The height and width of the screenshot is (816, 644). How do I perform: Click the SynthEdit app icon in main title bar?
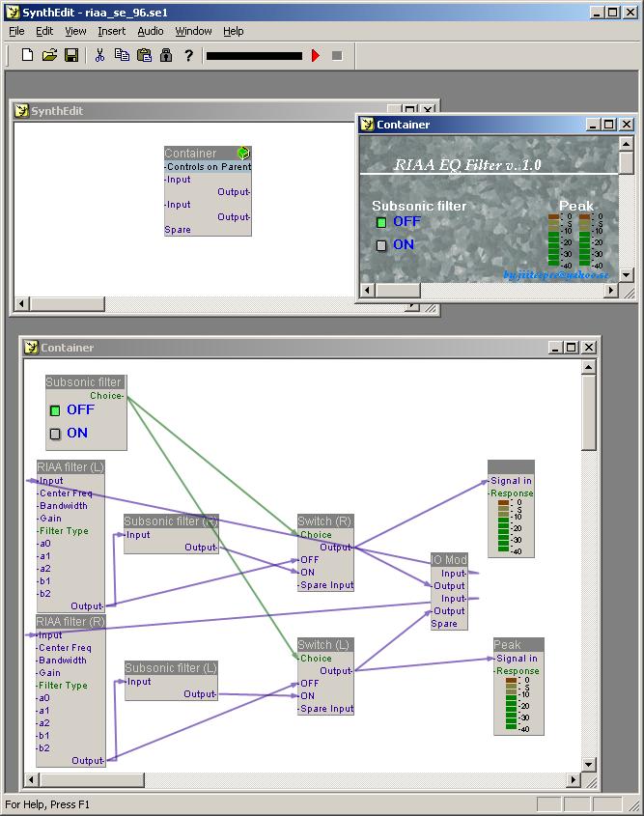13,12
